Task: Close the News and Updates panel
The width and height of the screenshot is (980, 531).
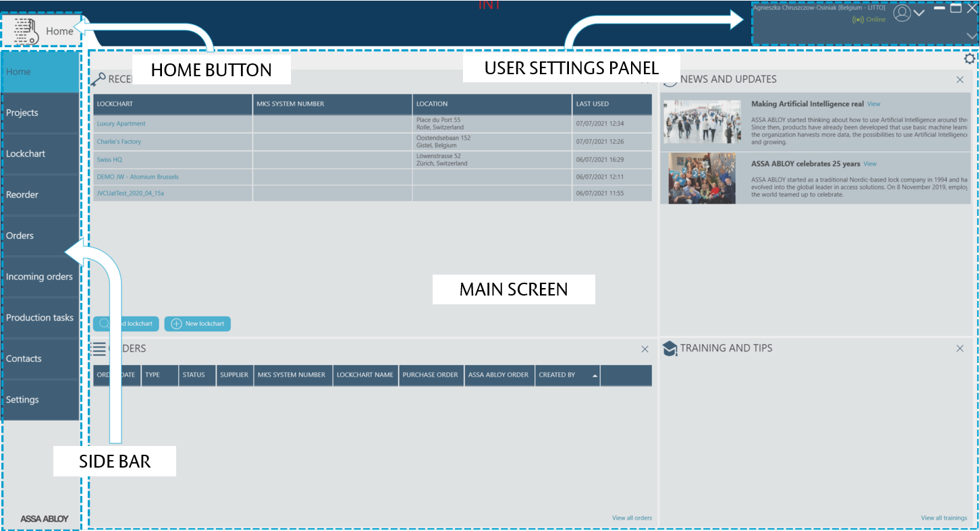Action: (960, 80)
